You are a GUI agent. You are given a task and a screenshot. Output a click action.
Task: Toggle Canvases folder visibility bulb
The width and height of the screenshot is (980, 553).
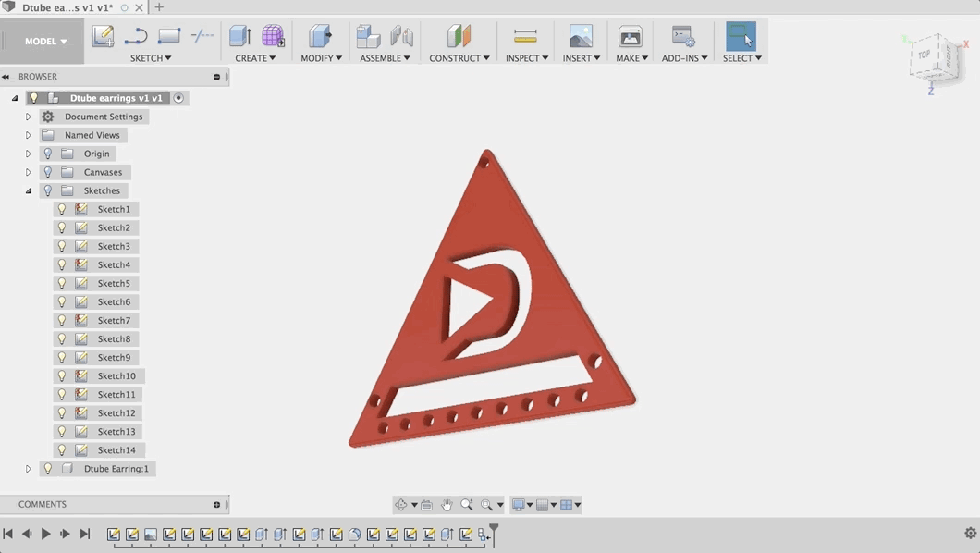tap(48, 172)
